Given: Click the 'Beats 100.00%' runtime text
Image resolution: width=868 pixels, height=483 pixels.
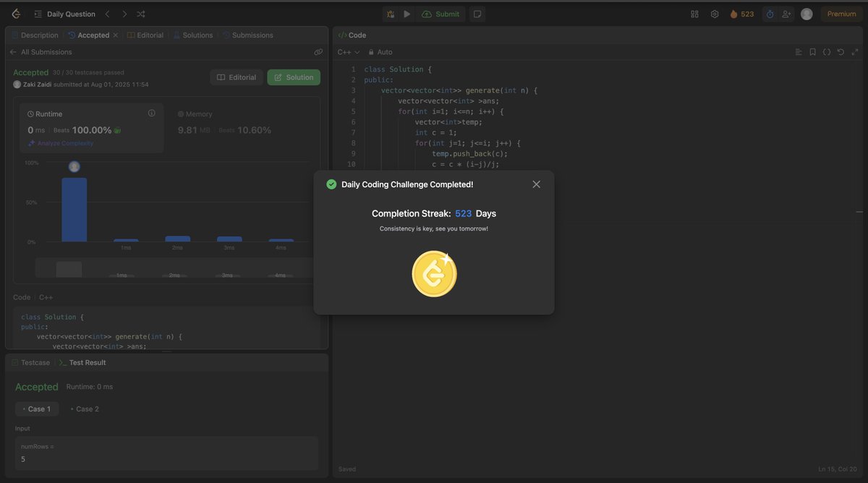Looking at the screenshot, I should click(x=82, y=130).
